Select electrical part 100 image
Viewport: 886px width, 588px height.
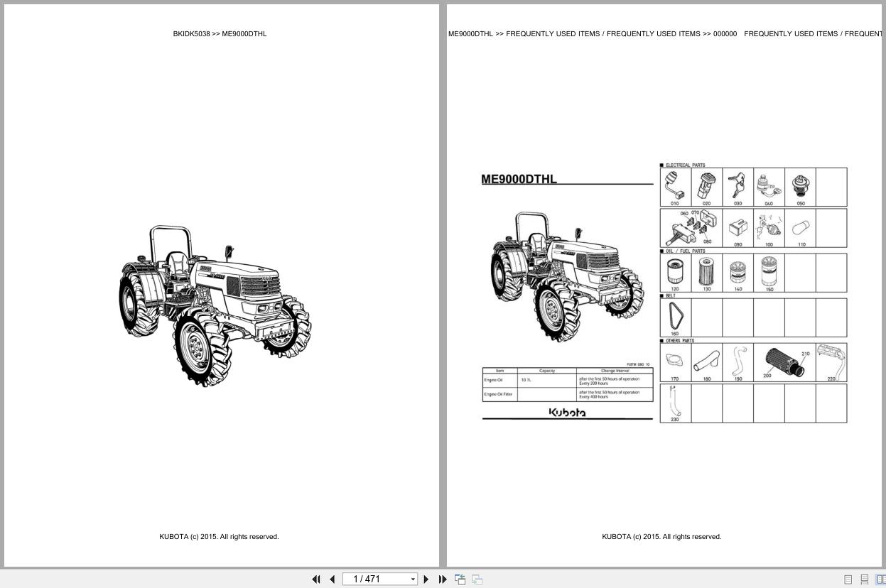(769, 228)
